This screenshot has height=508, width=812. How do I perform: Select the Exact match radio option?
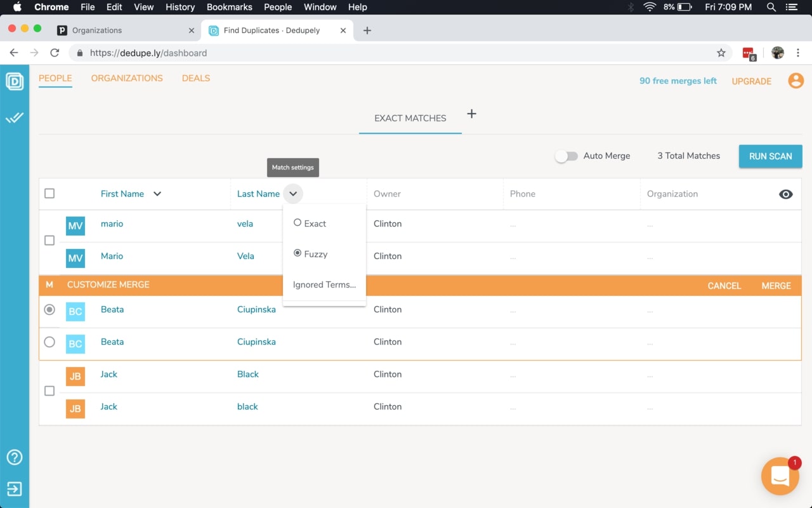(298, 223)
